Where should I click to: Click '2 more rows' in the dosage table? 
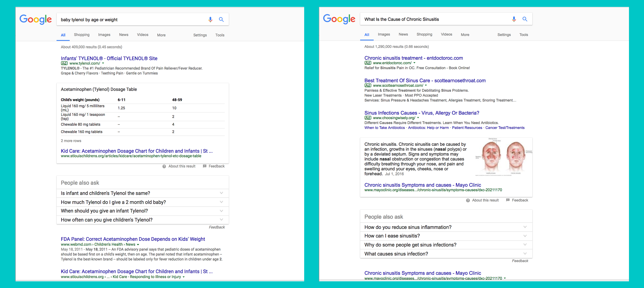point(71,141)
